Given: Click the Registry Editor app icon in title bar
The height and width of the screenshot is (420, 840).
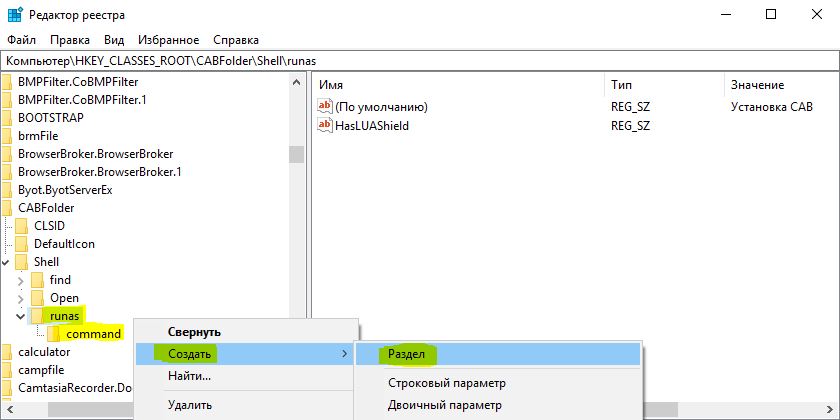Looking at the screenshot, I should coord(15,14).
